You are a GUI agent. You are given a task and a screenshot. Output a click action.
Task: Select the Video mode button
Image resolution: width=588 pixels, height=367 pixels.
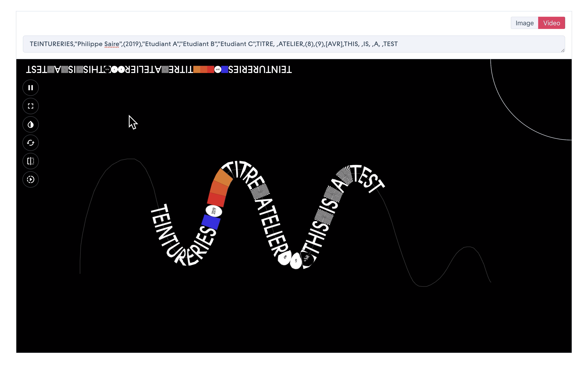pos(551,23)
